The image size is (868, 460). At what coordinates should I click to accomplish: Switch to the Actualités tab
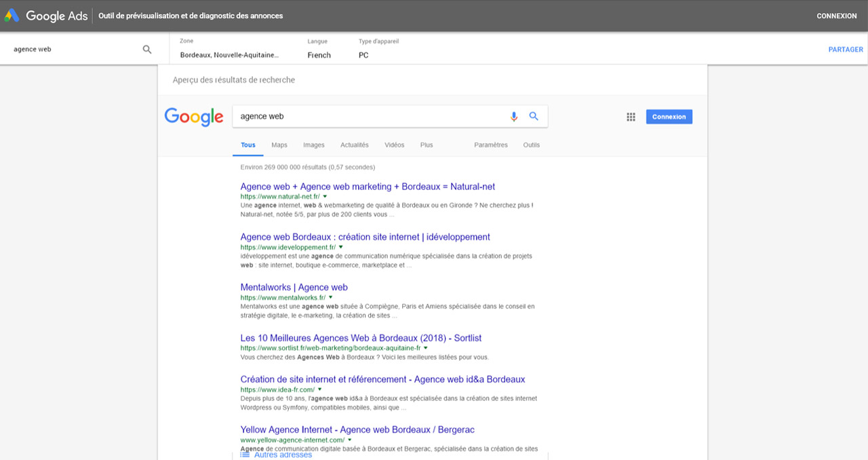(355, 145)
